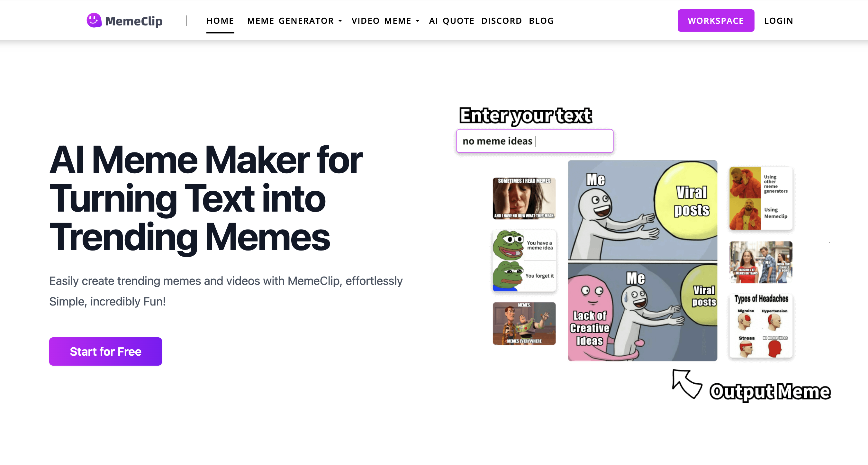Click the MemeClip smiley logo icon
868x465 pixels.
[94, 20]
